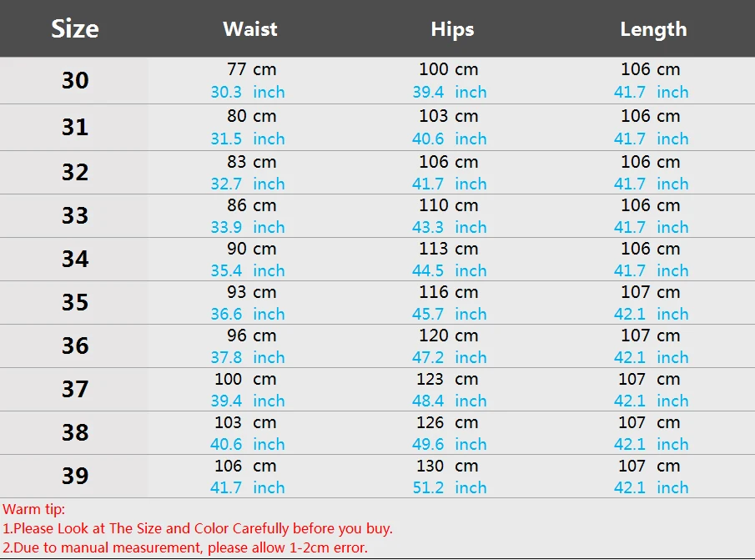Select the size 30 row label
Image resolution: width=755 pixels, height=560 pixels.
75,80
